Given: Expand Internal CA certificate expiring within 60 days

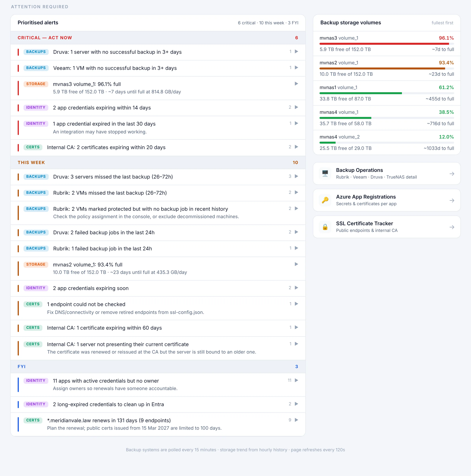Looking at the screenshot, I should pos(296,327).
